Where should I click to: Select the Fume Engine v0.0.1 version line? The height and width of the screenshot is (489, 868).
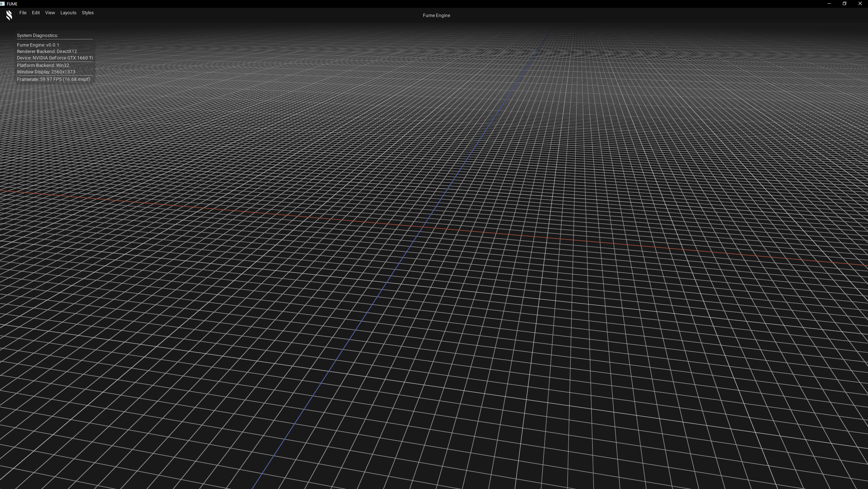click(38, 45)
